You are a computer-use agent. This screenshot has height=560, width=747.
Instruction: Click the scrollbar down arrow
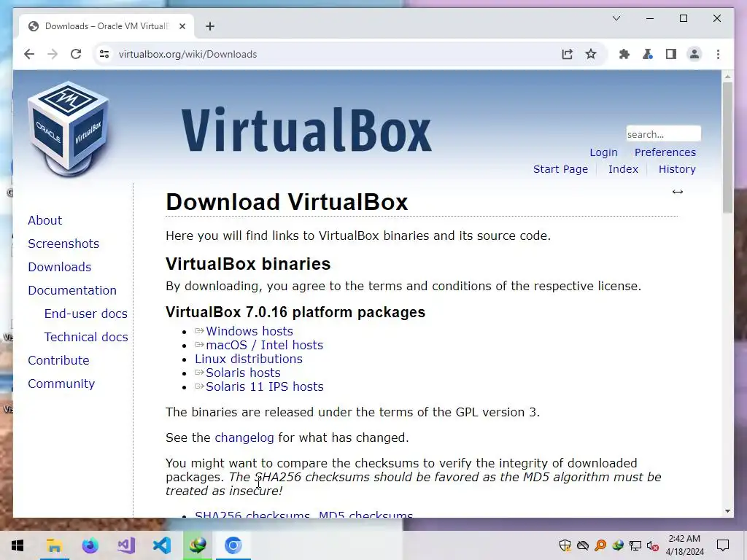[727, 511]
